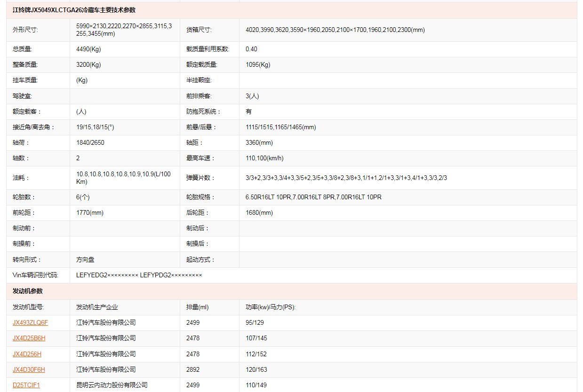Open the JX4D25B6H engine model link
This screenshot has height=392, width=583.
[29, 338]
